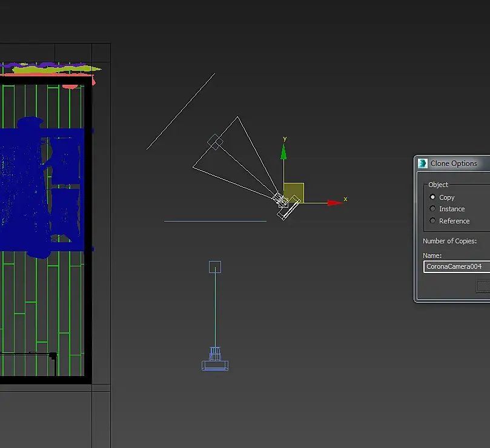Image resolution: width=490 pixels, height=448 pixels.
Task: Click the Clone Options title bar text
Action: point(454,163)
